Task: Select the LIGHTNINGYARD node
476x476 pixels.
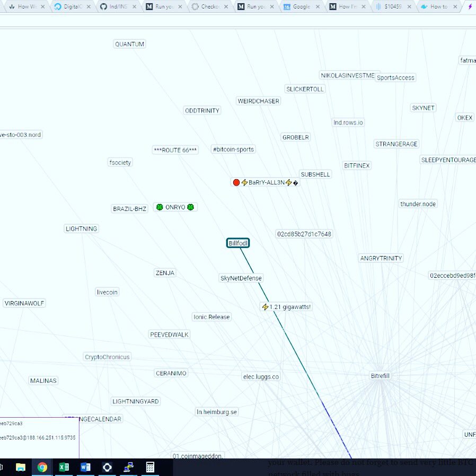Action: click(136, 401)
